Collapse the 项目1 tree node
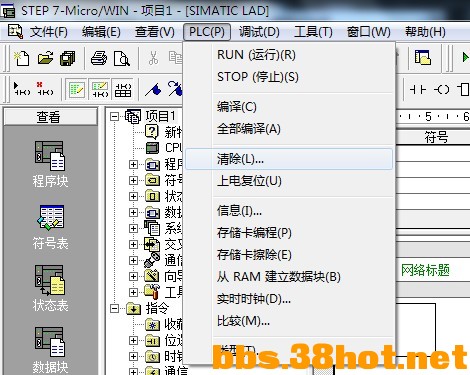 114,117
